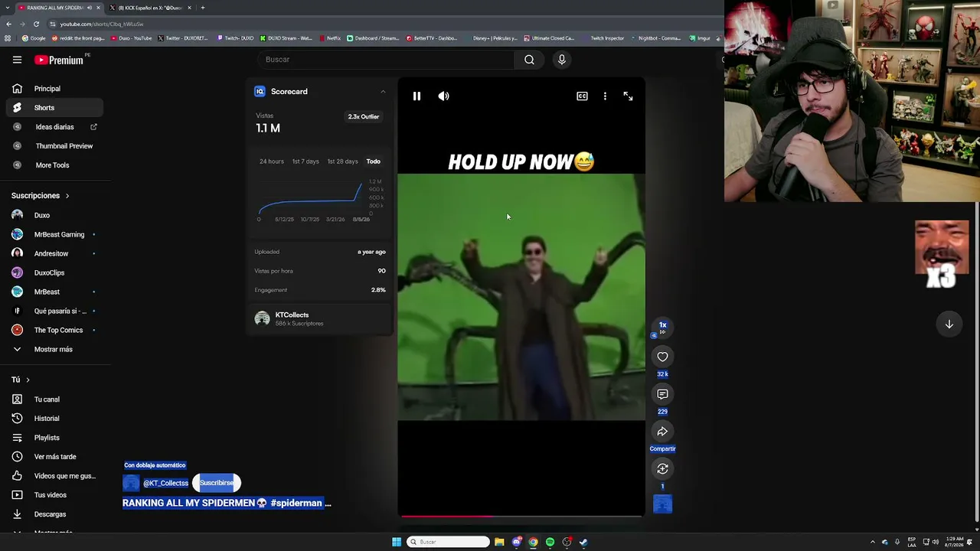The height and width of the screenshot is (551, 980).
Task: Select the 24 hours chart range
Action: [271, 161]
